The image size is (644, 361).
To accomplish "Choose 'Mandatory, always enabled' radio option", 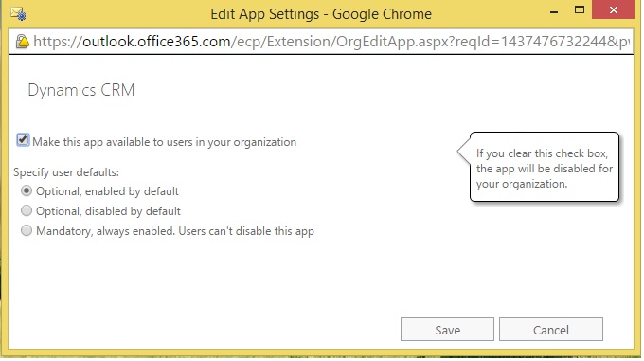I will (27, 230).
